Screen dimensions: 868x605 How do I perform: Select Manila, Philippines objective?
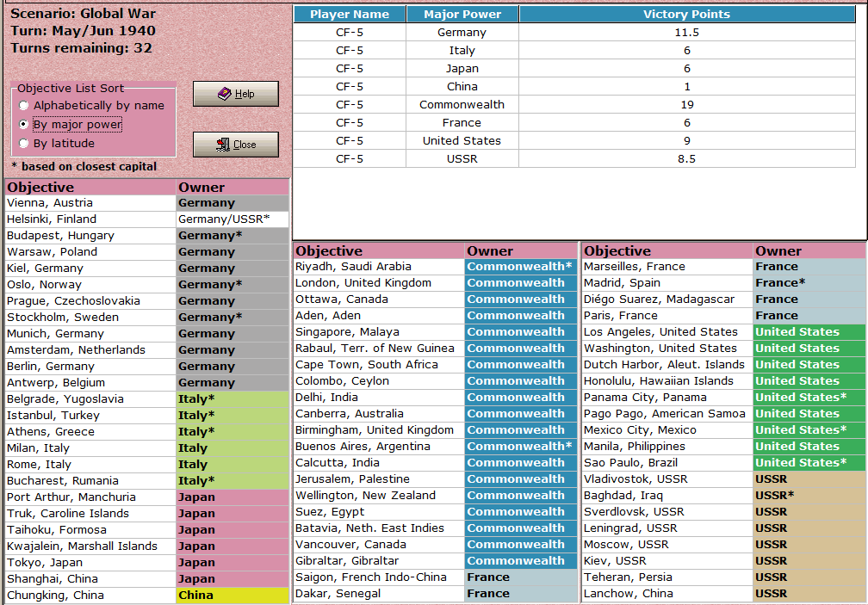[667, 447]
